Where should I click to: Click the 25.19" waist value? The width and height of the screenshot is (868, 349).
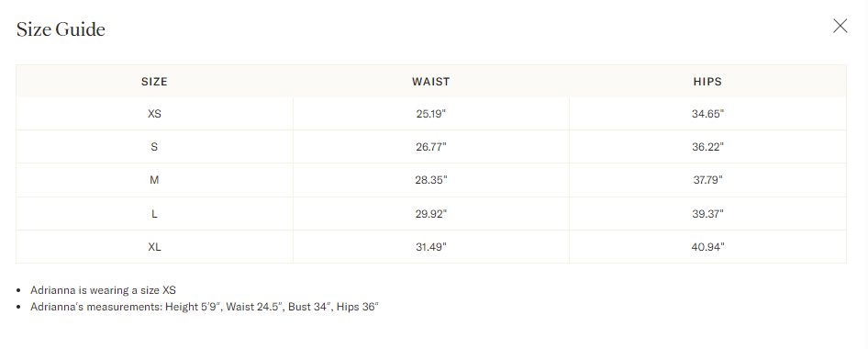pos(430,114)
